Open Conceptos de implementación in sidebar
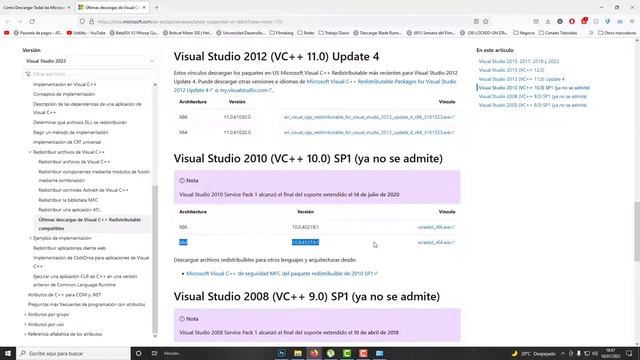This screenshot has width=640, height=360. click(x=64, y=94)
